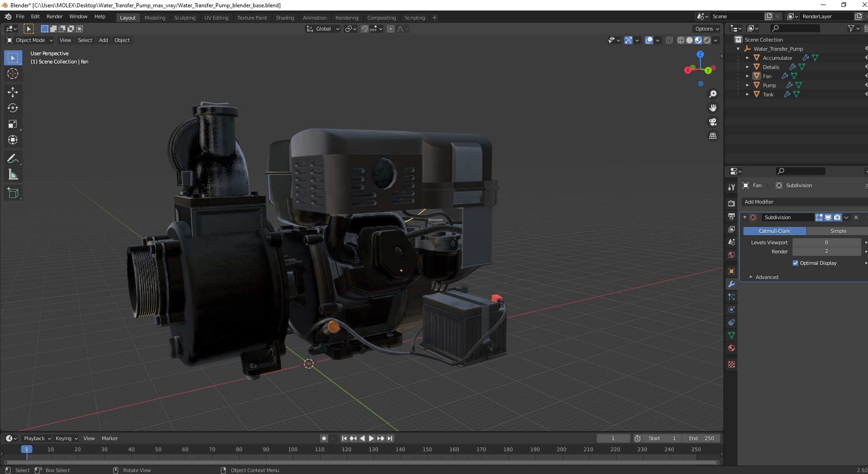Switch to the Shading workspace tab

285,18
